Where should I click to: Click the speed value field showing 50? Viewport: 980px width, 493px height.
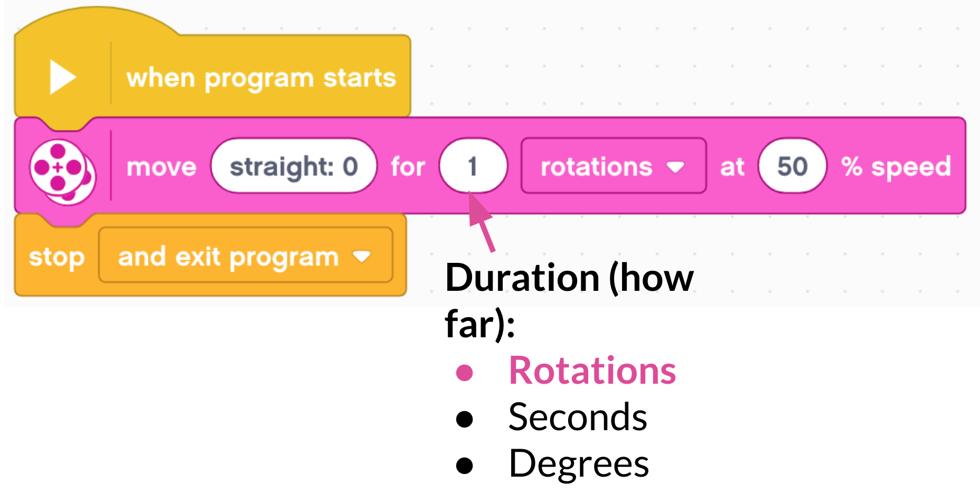pyautogui.click(x=792, y=166)
